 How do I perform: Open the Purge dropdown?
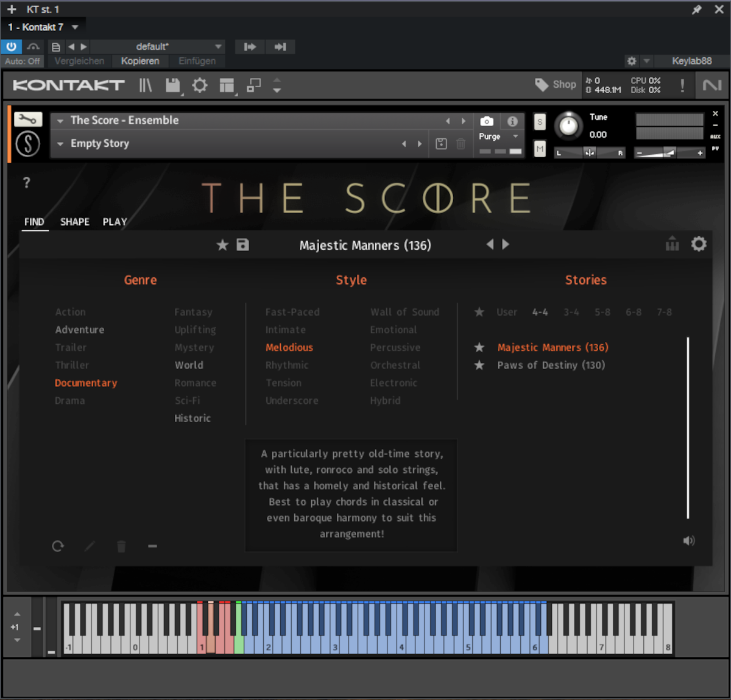coord(498,136)
